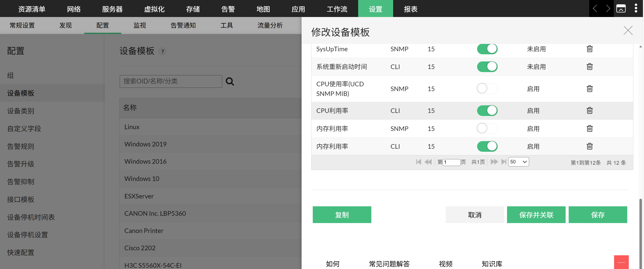
Task: Switch to the 常规设置 tab
Action: coord(22,25)
